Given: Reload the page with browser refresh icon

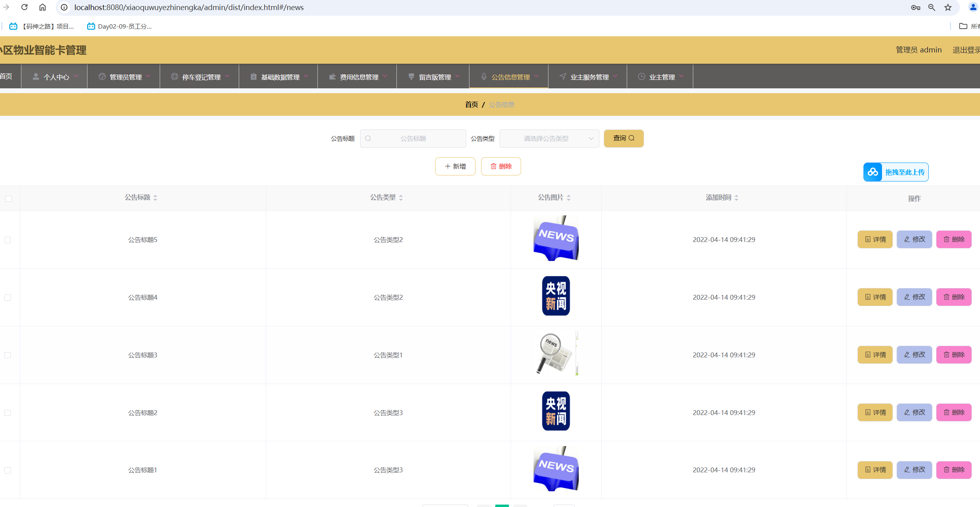Looking at the screenshot, I should pos(24,7).
